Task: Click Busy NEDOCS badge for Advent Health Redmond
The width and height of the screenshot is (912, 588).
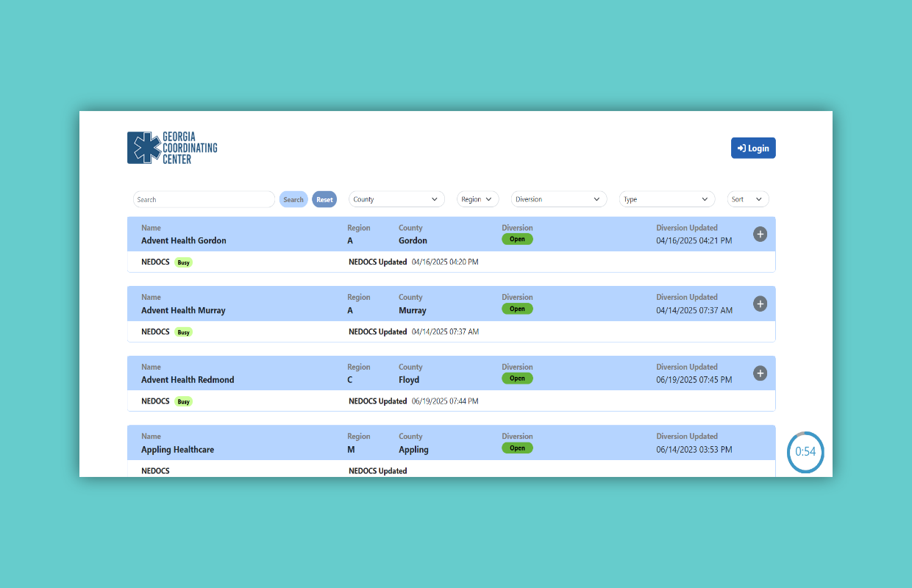Action: [183, 402]
